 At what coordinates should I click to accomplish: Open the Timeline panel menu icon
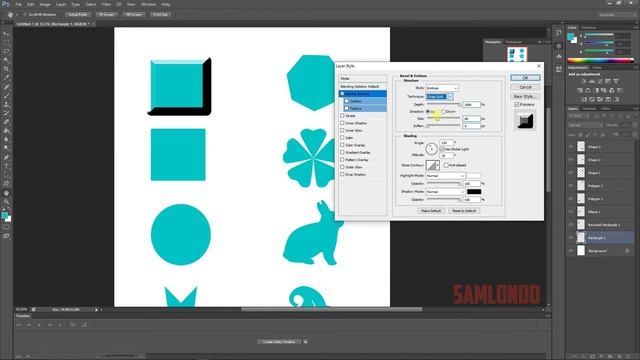pyautogui.click(x=547, y=316)
